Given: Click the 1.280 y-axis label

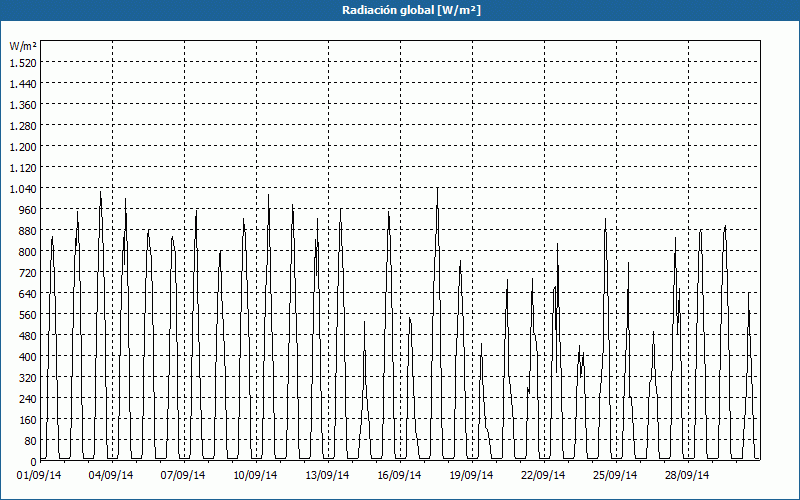Looking at the screenshot, I should (23, 126).
